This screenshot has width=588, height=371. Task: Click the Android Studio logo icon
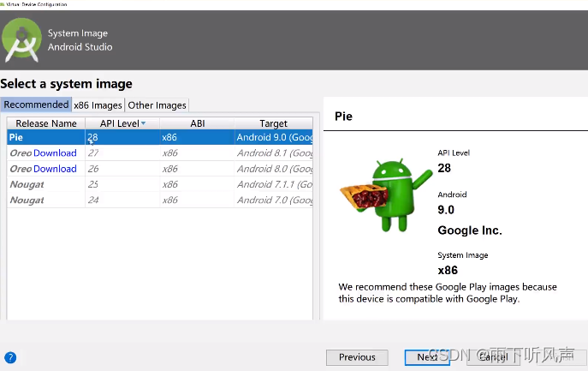(x=21, y=40)
